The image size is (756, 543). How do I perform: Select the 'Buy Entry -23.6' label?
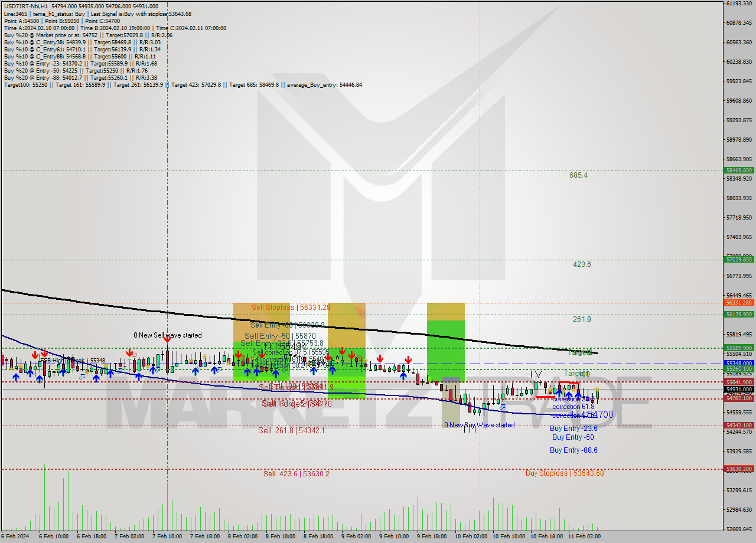573,428
